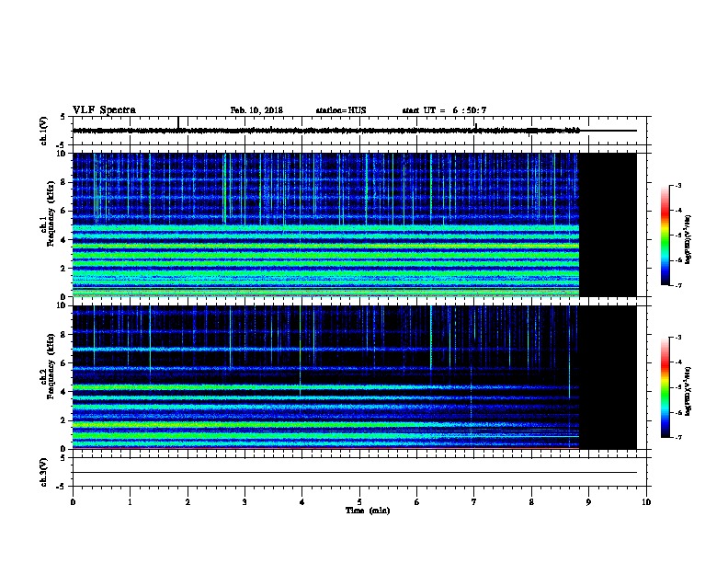Click the "VLF Spectra" plot title
728x563 pixels.
104,110
